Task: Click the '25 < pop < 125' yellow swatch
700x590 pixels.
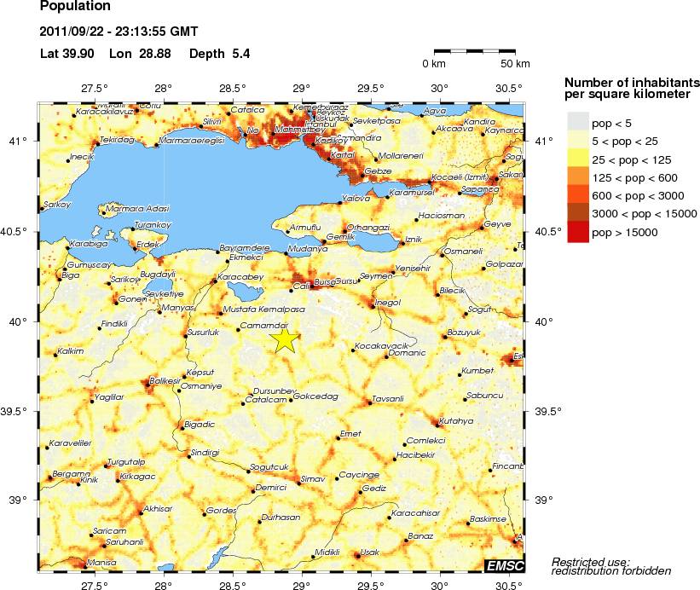Action: click(577, 159)
